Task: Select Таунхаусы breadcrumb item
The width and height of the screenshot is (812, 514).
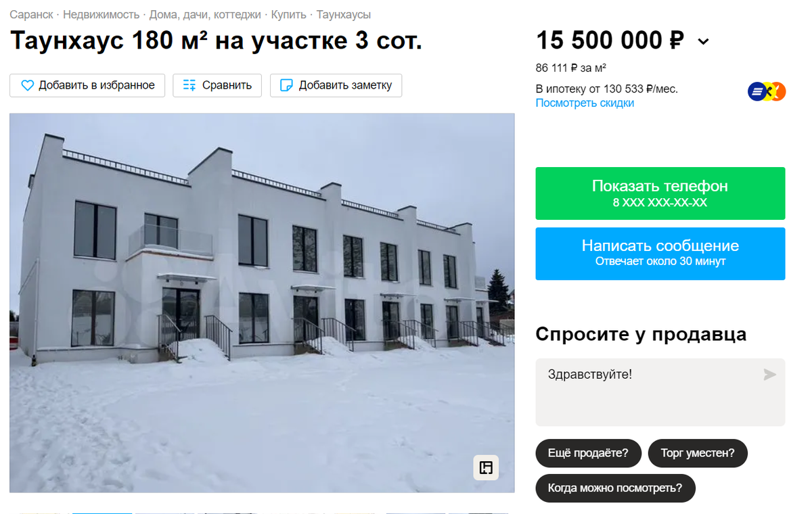Action: pyautogui.click(x=344, y=14)
